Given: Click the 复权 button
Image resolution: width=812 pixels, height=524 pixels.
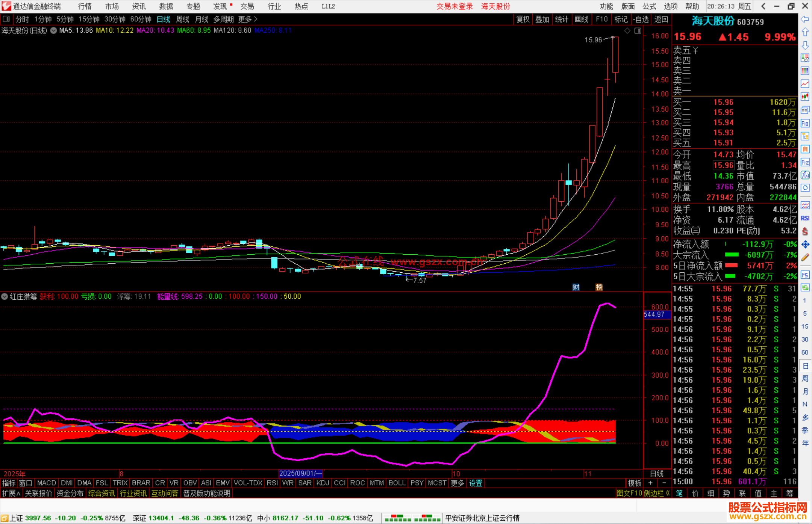Looking at the screenshot, I should pos(523,19).
